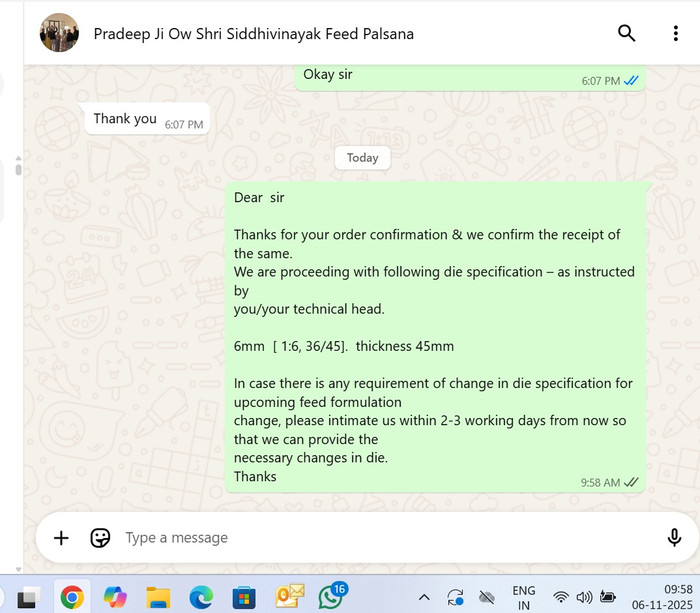Screen dimensions: 700x613
Task: Open the three-dot chat menu
Action: [675, 33]
